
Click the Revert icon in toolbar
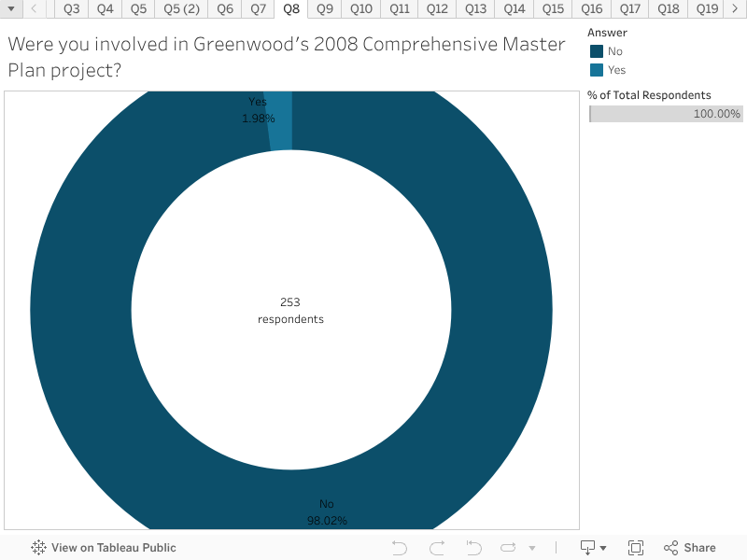[473, 548]
